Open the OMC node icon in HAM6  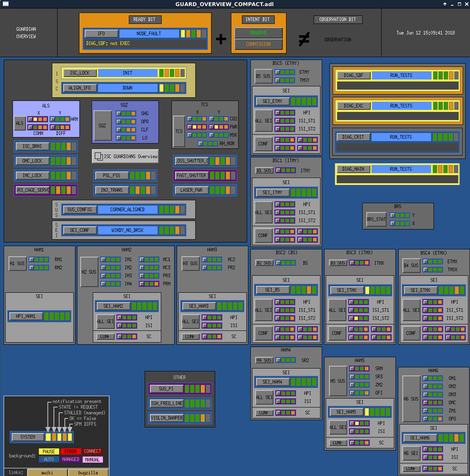pyautogui.click(x=425, y=403)
